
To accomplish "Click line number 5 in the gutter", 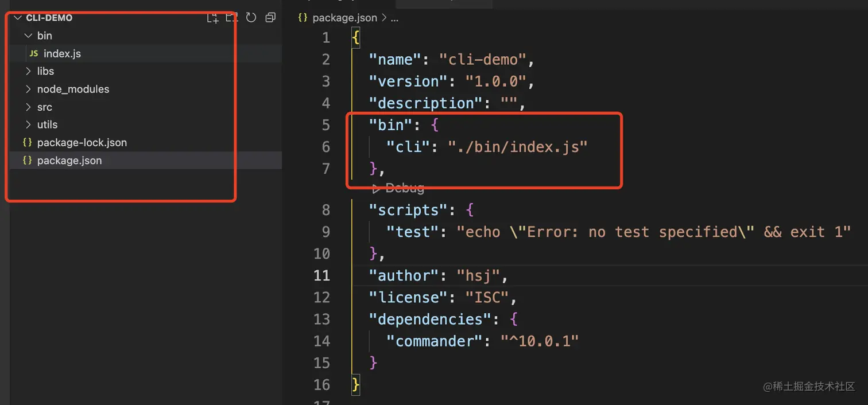I will tap(326, 125).
